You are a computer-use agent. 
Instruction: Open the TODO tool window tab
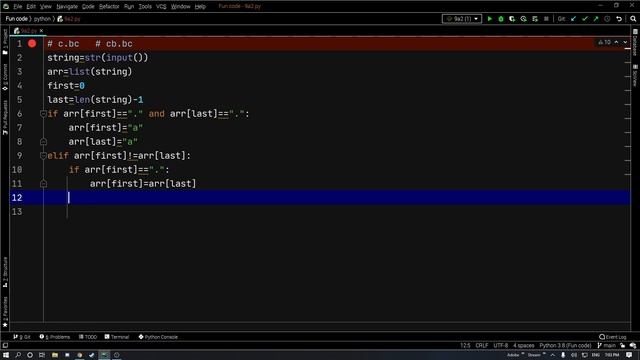click(x=88, y=337)
